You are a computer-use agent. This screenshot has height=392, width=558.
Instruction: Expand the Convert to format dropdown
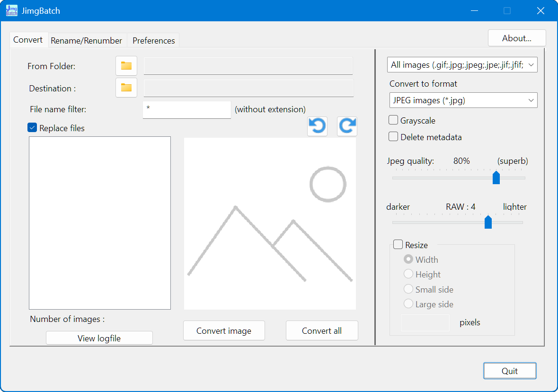tap(462, 100)
